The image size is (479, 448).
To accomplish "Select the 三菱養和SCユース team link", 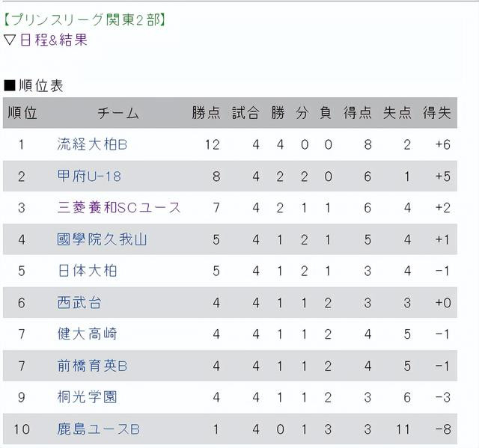I will click(x=119, y=207).
